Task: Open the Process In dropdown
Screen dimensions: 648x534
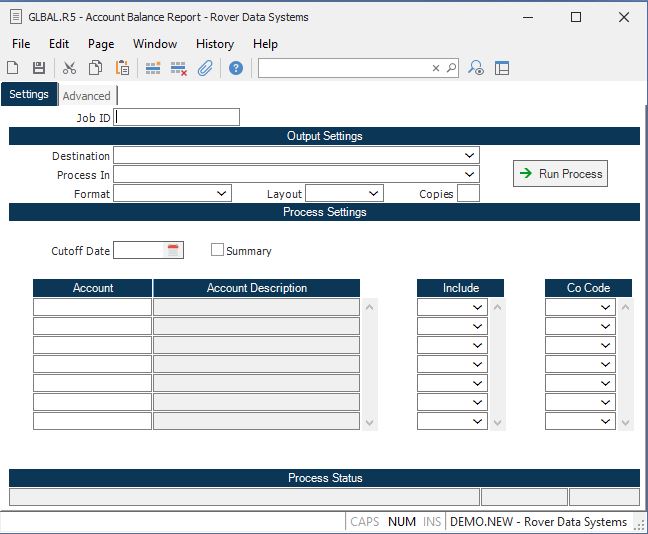Action: pyautogui.click(x=469, y=175)
